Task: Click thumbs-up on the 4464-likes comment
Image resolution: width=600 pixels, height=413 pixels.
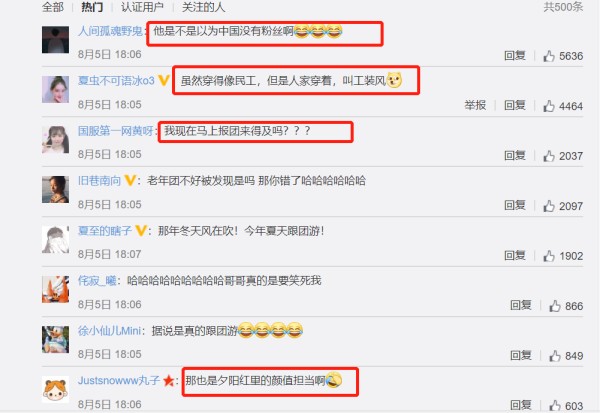Action: point(549,106)
